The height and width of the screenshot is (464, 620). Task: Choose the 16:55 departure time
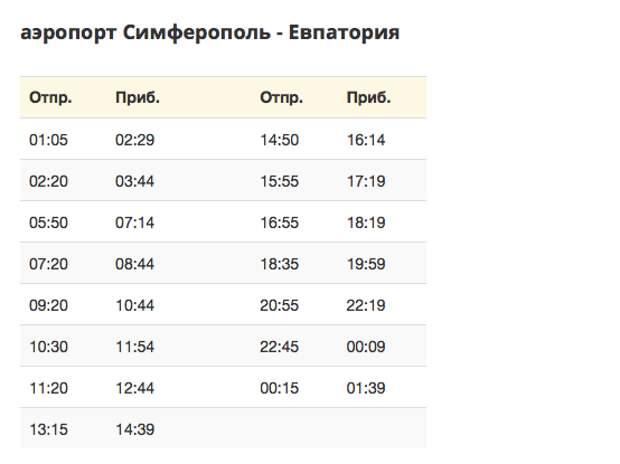pos(279,223)
